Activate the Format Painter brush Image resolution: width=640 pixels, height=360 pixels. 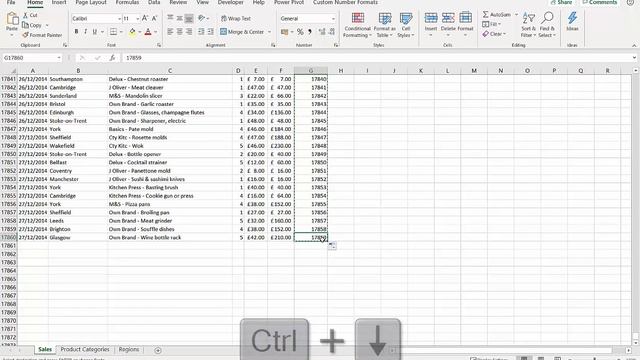coord(42,35)
